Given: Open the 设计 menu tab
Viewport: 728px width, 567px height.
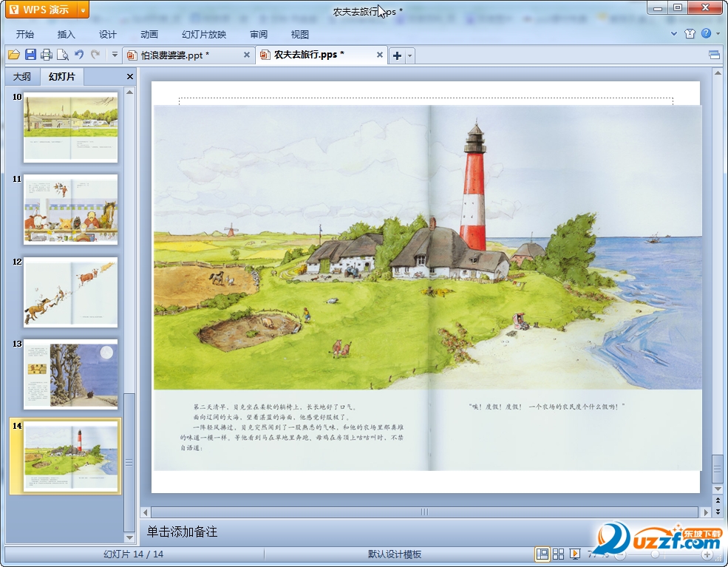Looking at the screenshot, I should (107, 34).
